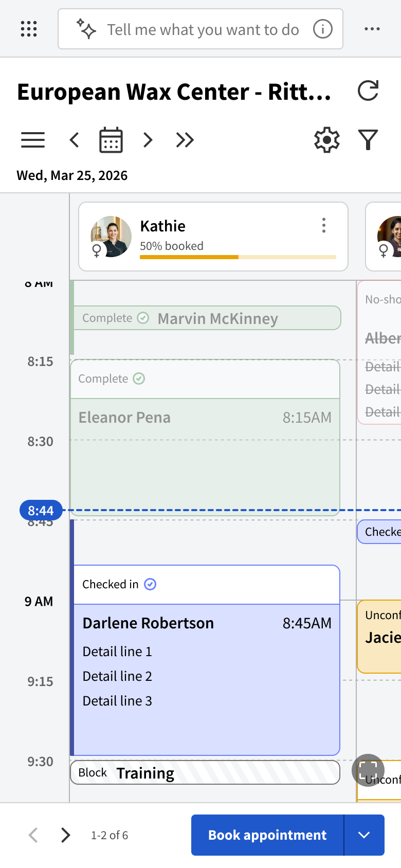Image resolution: width=401 pixels, height=868 pixels.
Task: Expand the Book appointment dropdown arrow
Action: click(x=364, y=835)
